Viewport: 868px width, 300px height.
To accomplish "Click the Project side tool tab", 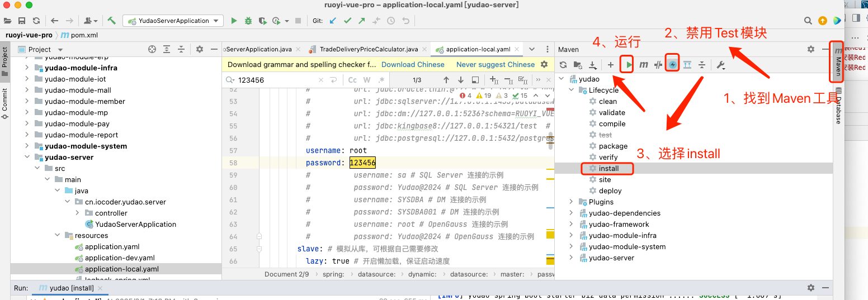I will point(5,61).
